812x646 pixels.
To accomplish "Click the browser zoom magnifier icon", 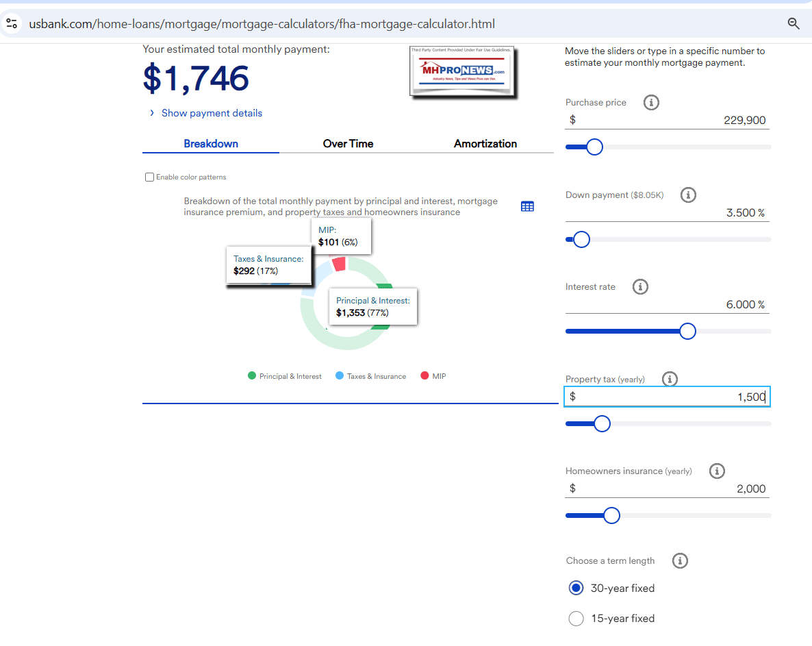I will tap(794, 24).
